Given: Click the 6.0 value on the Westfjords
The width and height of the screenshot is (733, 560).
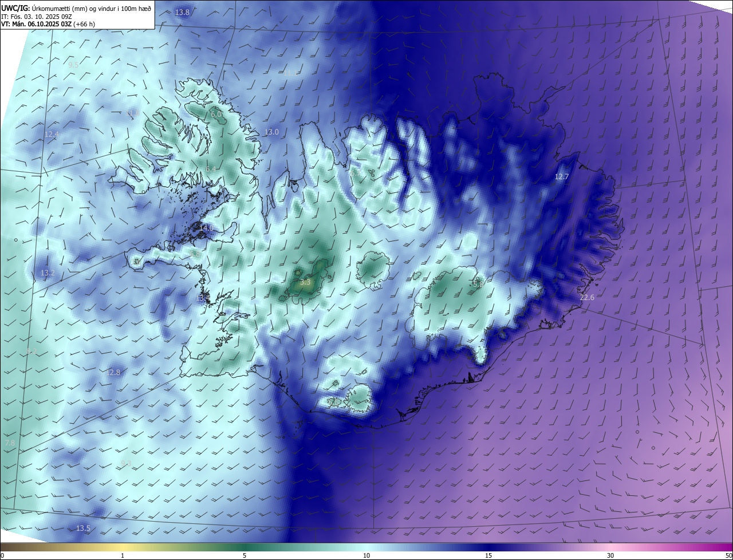Looking at the screenshot, I should [216, 115].
